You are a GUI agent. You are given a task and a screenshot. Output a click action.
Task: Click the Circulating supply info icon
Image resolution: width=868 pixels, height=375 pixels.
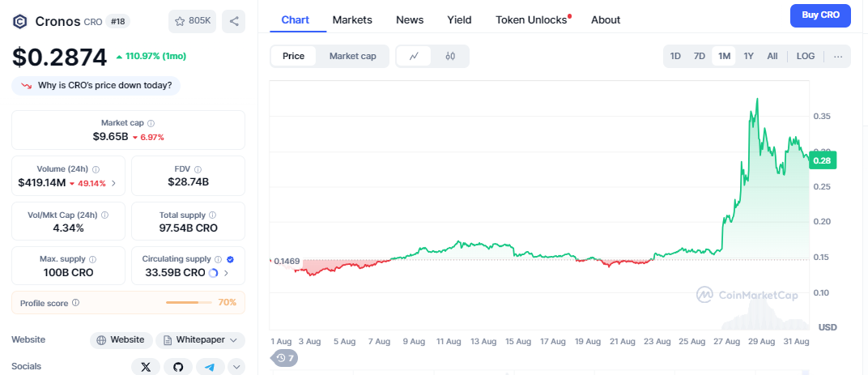[x=218, y=259]
